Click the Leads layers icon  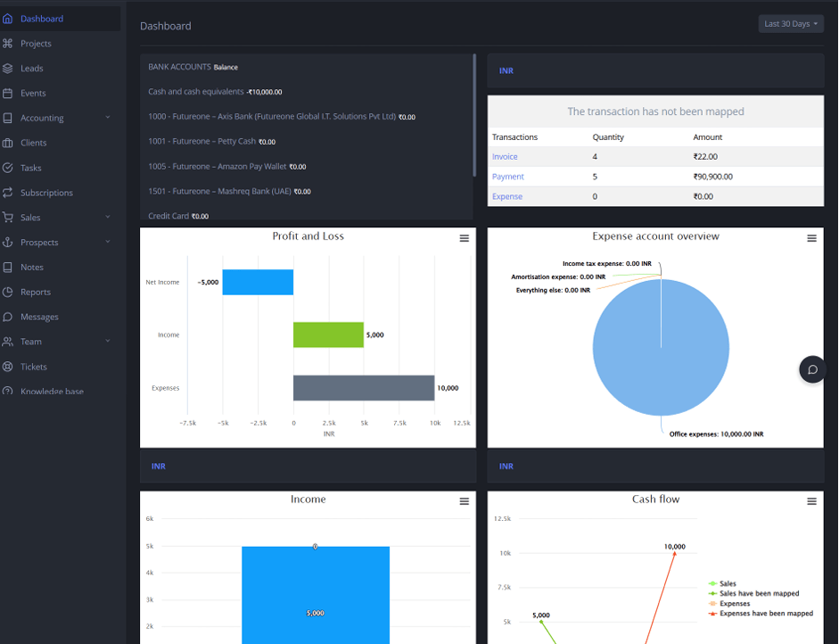pos(8,69)
